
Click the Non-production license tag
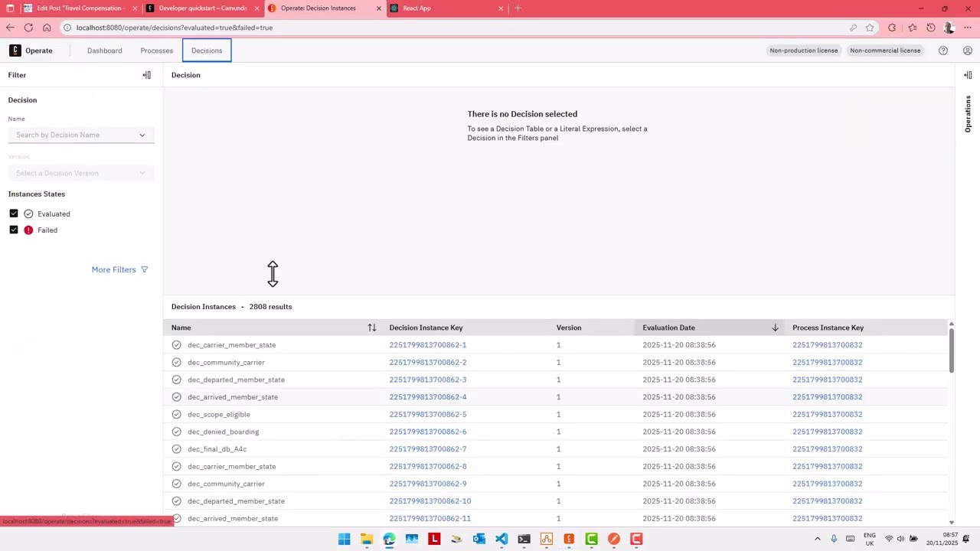(x=804, y=51)
